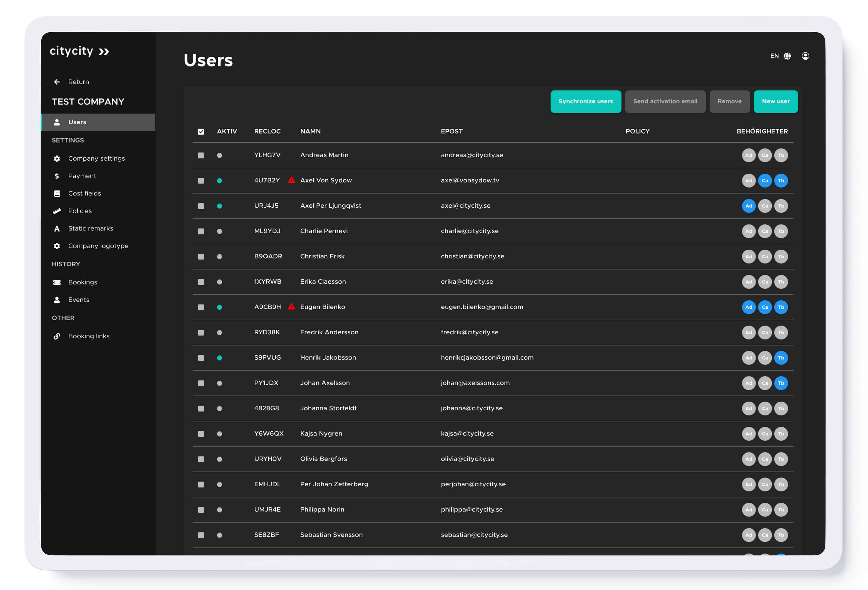Click the Synchronize users button
The image size is (868, 590).
pos(586,101)
